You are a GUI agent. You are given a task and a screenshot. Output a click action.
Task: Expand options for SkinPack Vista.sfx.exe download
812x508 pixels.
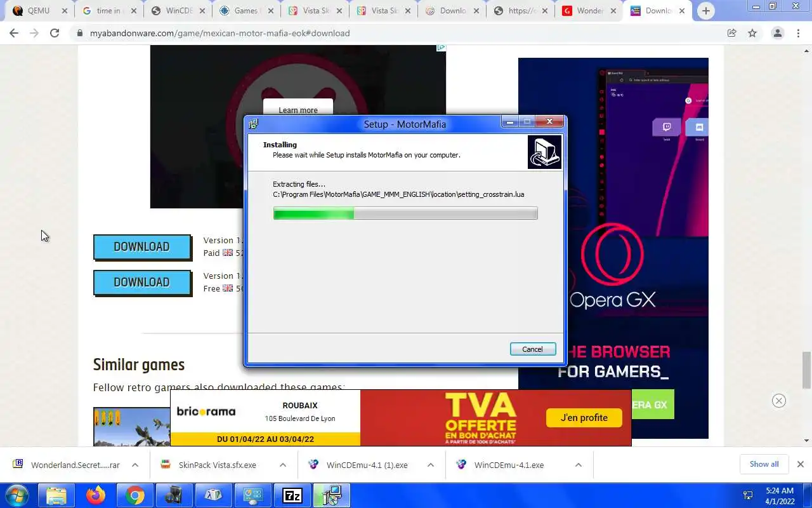point(283,465)
